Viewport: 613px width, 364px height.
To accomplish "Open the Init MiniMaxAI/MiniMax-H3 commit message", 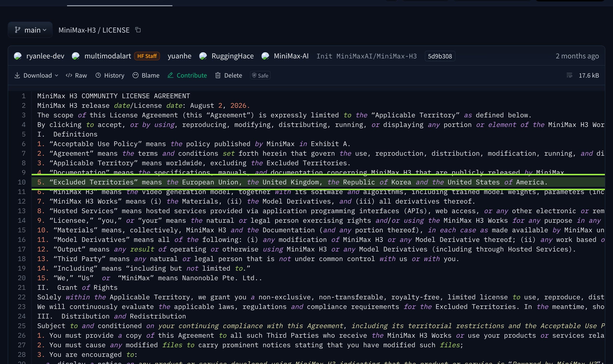I will tap(366, 56).
